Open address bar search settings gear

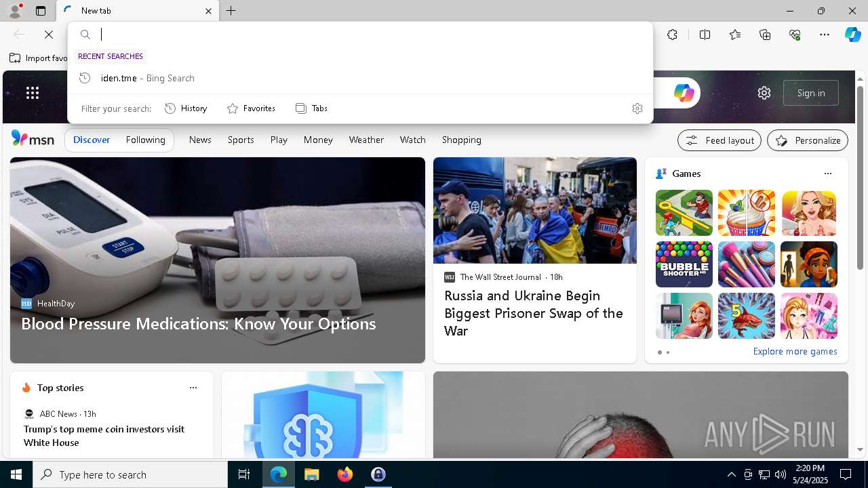pyautogui.click(x=637, y=108)
